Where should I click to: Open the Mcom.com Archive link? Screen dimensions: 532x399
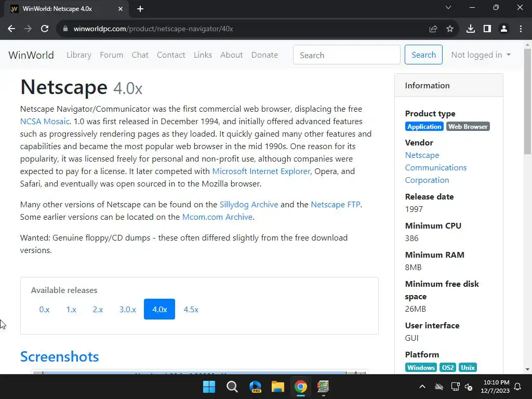pyautogui.click(x=217, y=217)
